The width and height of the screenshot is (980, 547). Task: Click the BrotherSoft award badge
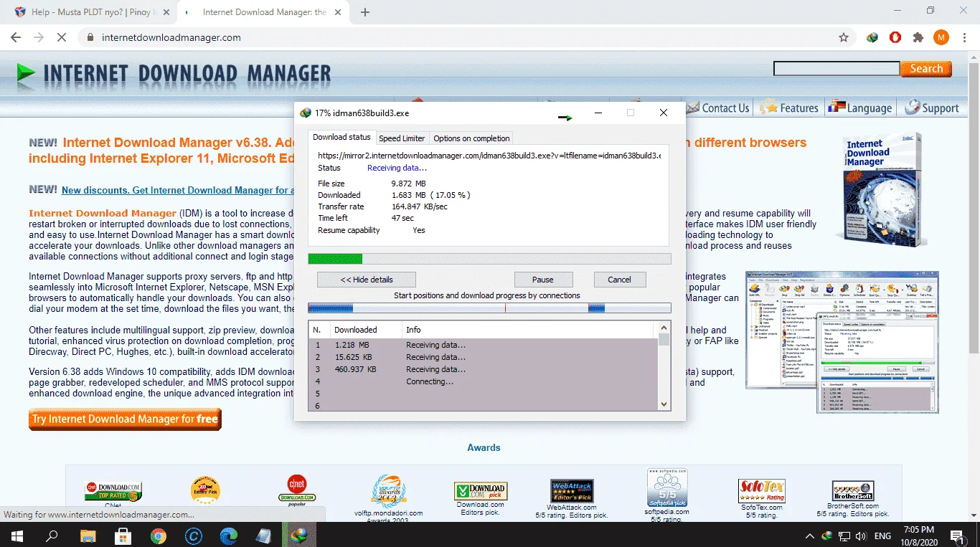point(853,491)
